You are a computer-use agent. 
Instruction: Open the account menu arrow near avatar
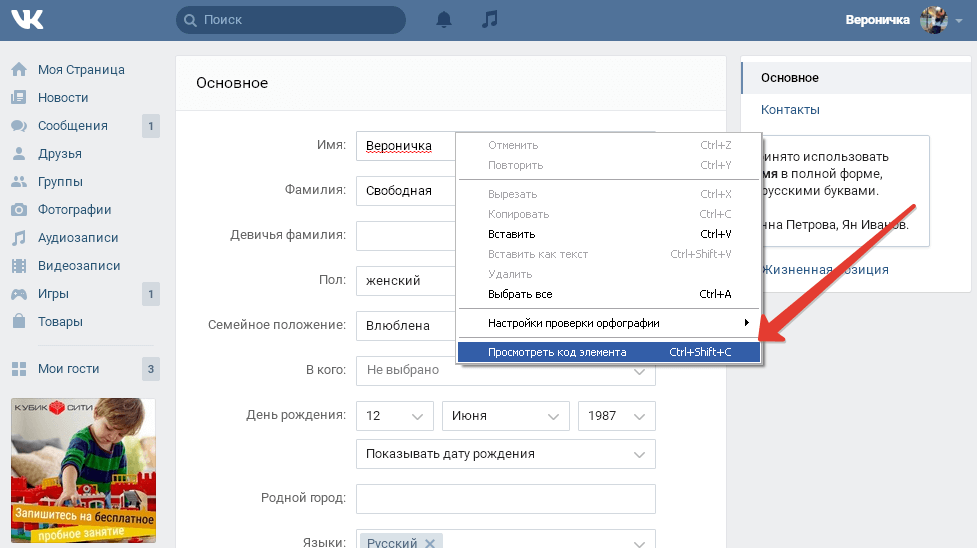coord(959,21)
